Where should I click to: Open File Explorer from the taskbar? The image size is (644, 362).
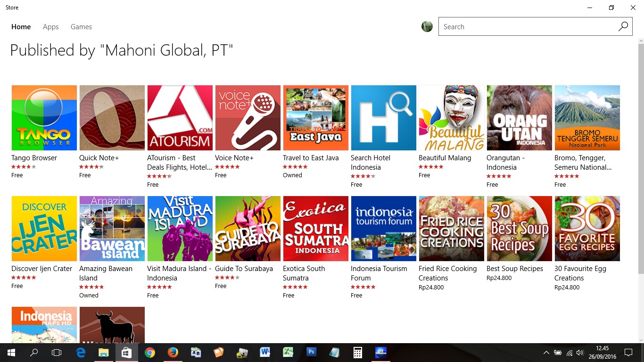click(104, 353)
